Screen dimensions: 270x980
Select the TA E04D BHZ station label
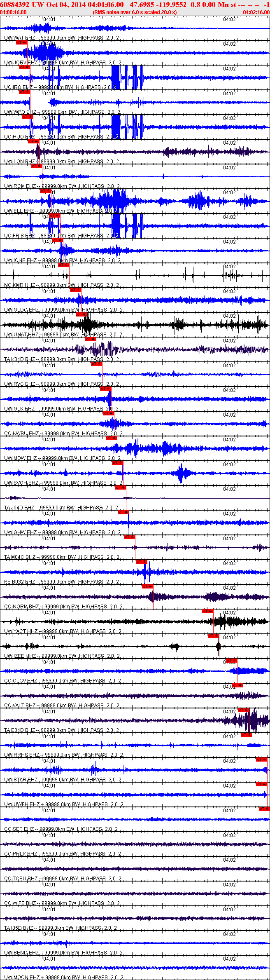click(61, 730)
